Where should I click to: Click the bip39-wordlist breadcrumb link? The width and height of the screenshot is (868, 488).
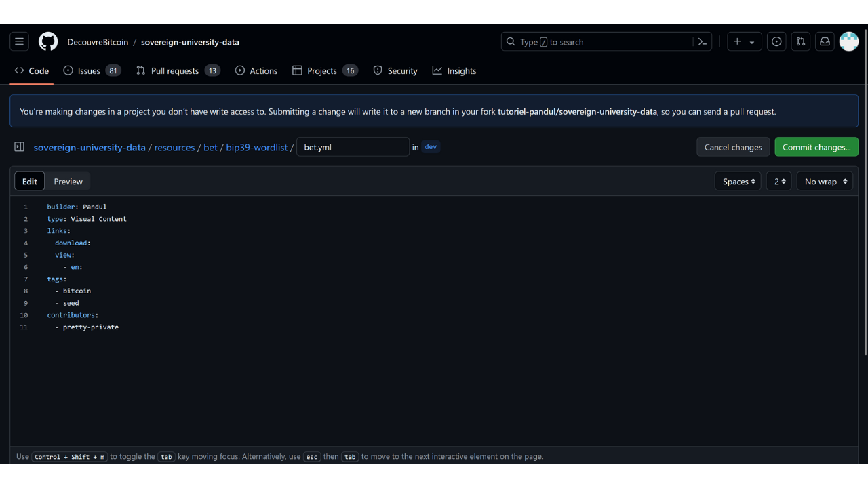click(x=257, y=147)
